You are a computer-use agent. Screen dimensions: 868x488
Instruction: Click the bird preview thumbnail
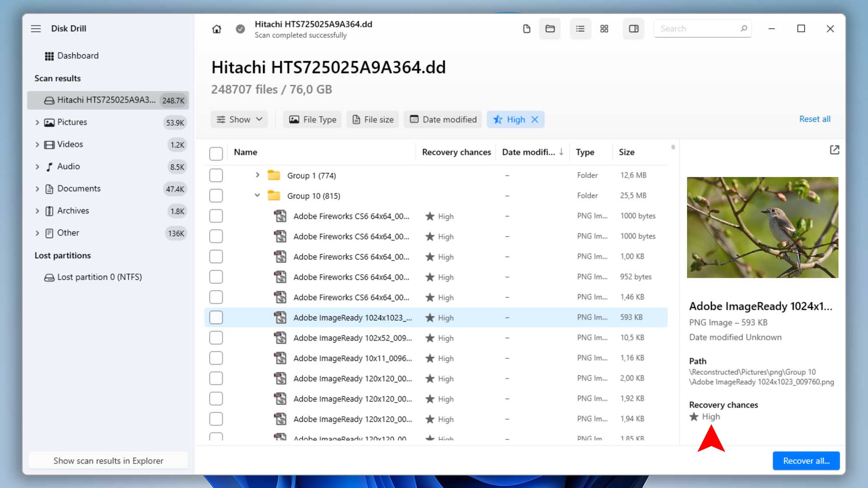click(763, 227)
